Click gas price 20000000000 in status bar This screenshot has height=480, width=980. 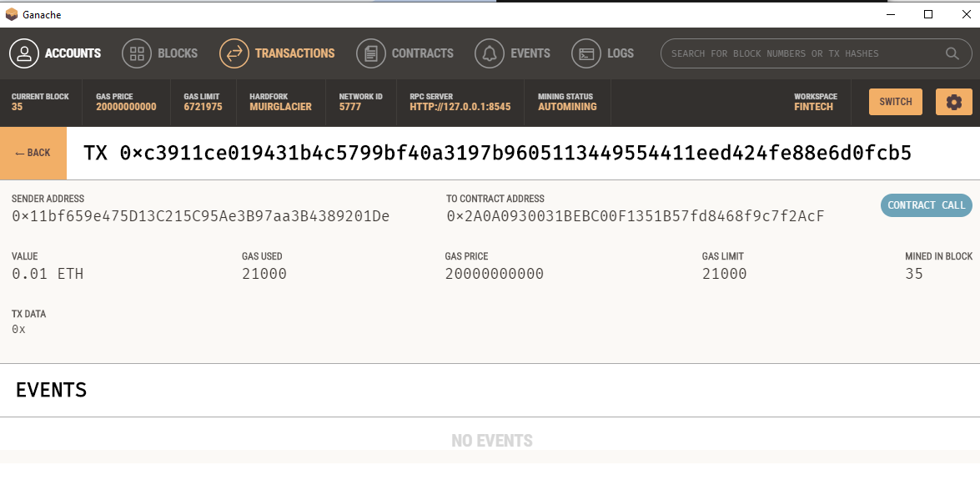click(x=126, y=107)
